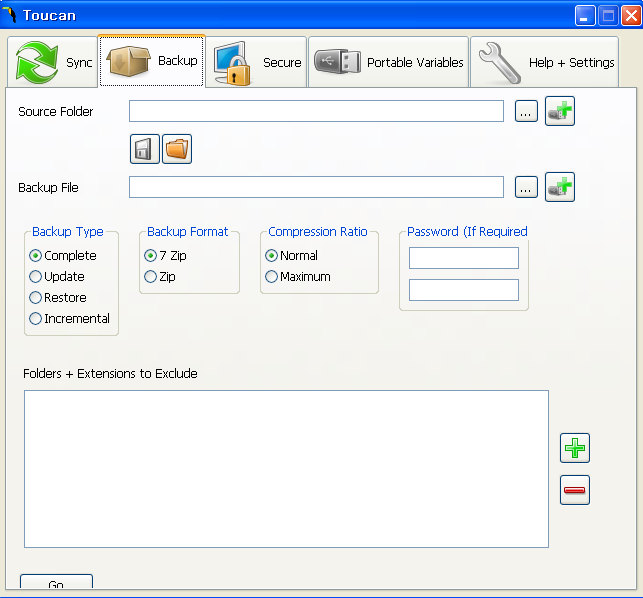Open the Portable Variables tab
The height and width of the screenshot is (598, 643).
point(388,62)
